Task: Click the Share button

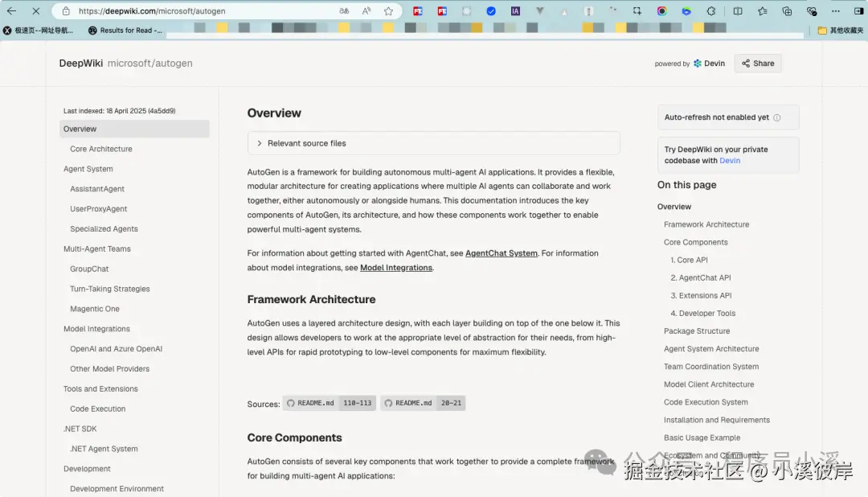Action: 758,64
